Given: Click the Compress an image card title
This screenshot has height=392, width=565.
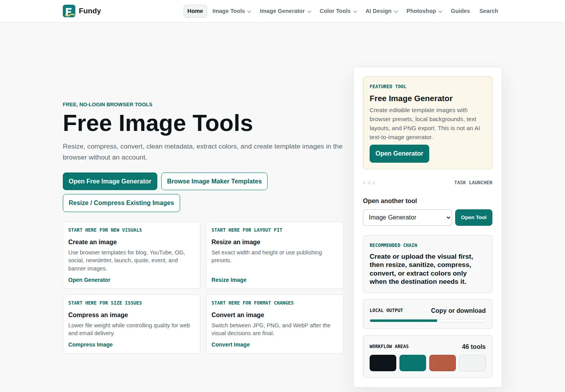Looking at the screenshot, I should pos(98,315).
